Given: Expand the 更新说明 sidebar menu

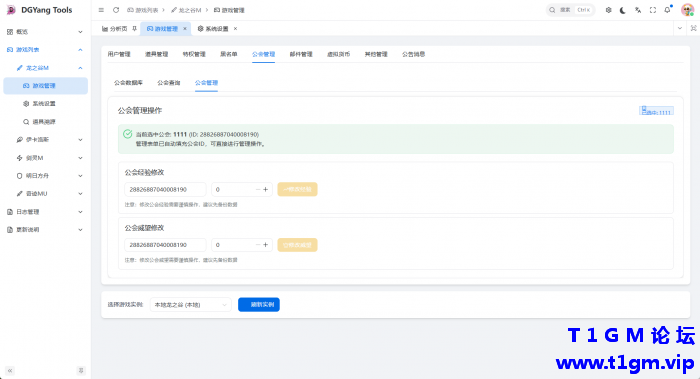Looking at the screenshot, I should pyautogui.click(x=45, y=229).
